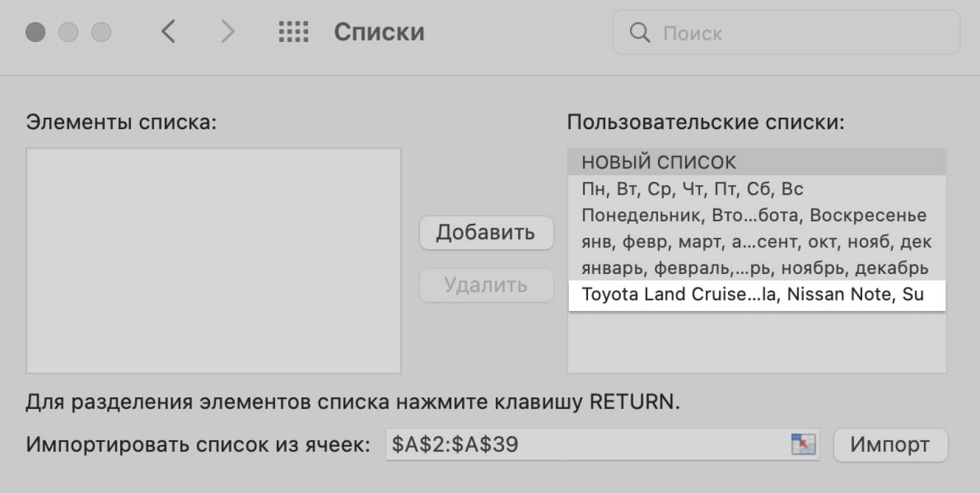Viewport: 980px width, 494px height.
Task: Click the window zoom button
Action: (x=101, y=32)
